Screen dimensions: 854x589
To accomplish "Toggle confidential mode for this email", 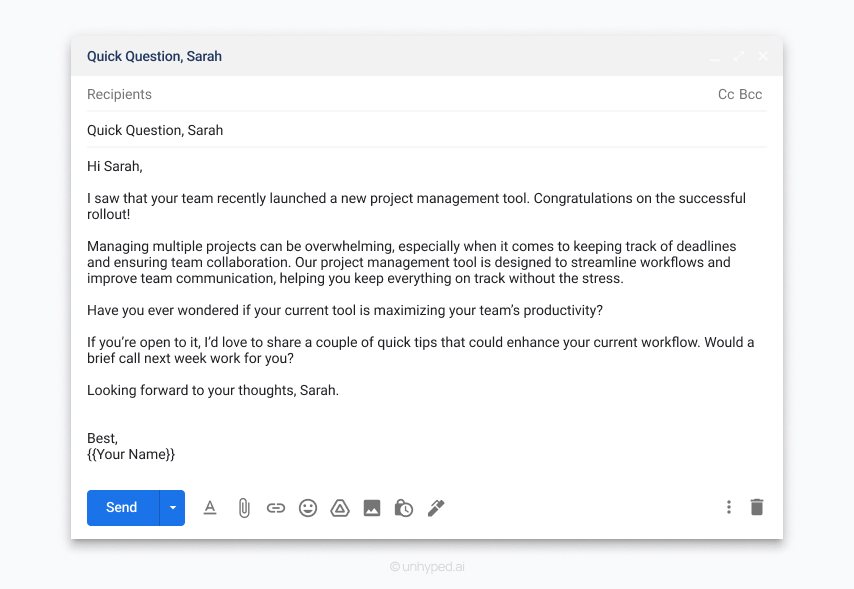I will 403,508.
